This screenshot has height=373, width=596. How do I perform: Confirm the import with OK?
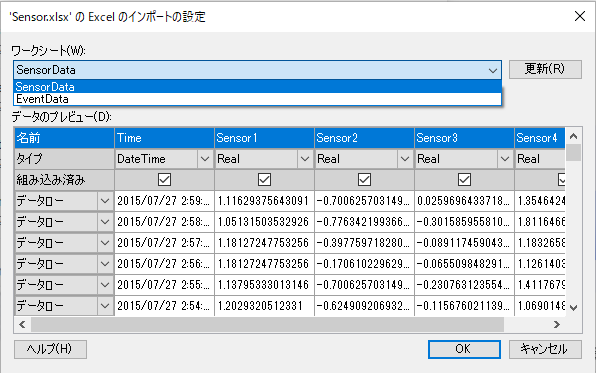point(464,349)
